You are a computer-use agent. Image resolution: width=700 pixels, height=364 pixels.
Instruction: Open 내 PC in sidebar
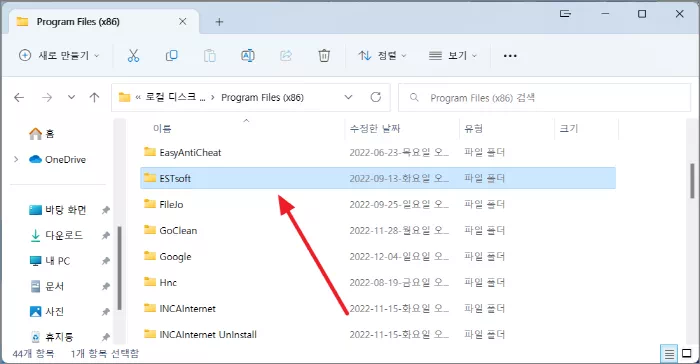click(x=50, y=261)
